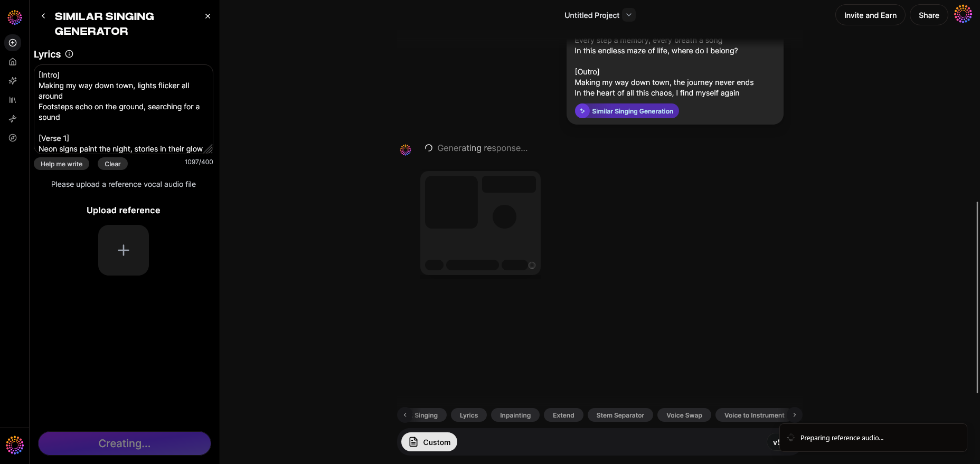Viewport: 980px width, 464px height.
Task: Select the Singing tool chip
Action: (426, 415)
